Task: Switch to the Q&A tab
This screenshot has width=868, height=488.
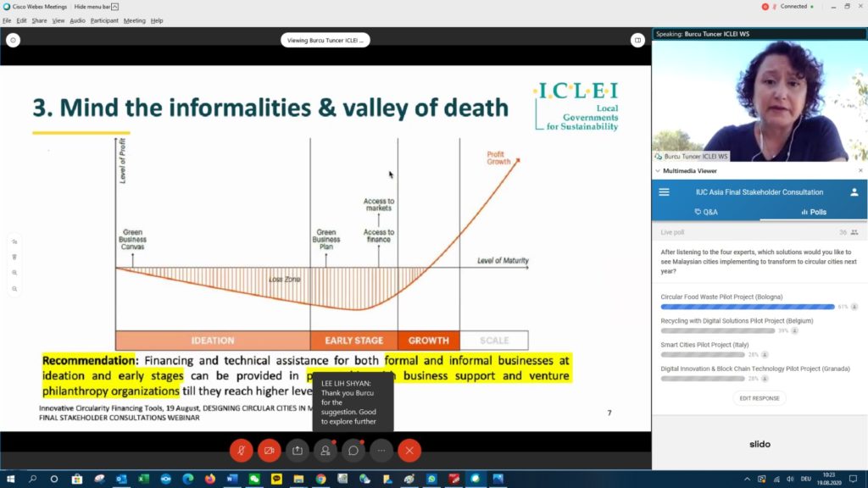Action: (705, 212)
